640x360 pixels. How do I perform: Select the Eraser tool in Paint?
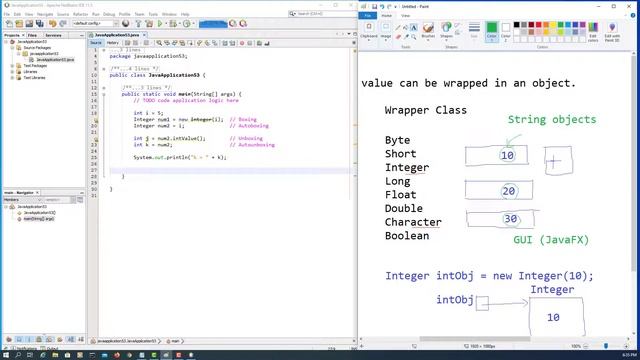point(398,37)
